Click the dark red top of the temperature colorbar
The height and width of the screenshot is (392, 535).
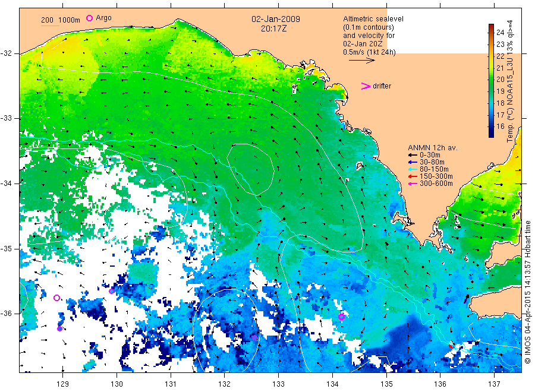[x=491, y=26]
